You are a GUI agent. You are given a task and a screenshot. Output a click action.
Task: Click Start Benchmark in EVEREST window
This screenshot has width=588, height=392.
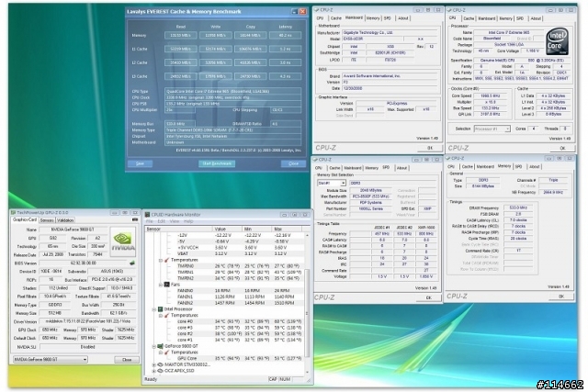(217, 163)
